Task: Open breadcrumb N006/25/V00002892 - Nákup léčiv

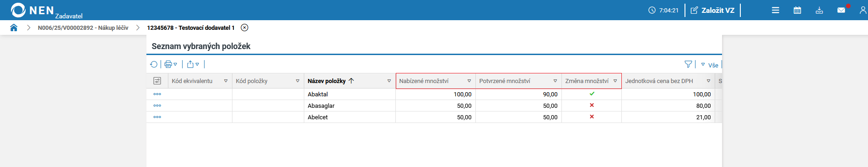Action: pos(83,28)
